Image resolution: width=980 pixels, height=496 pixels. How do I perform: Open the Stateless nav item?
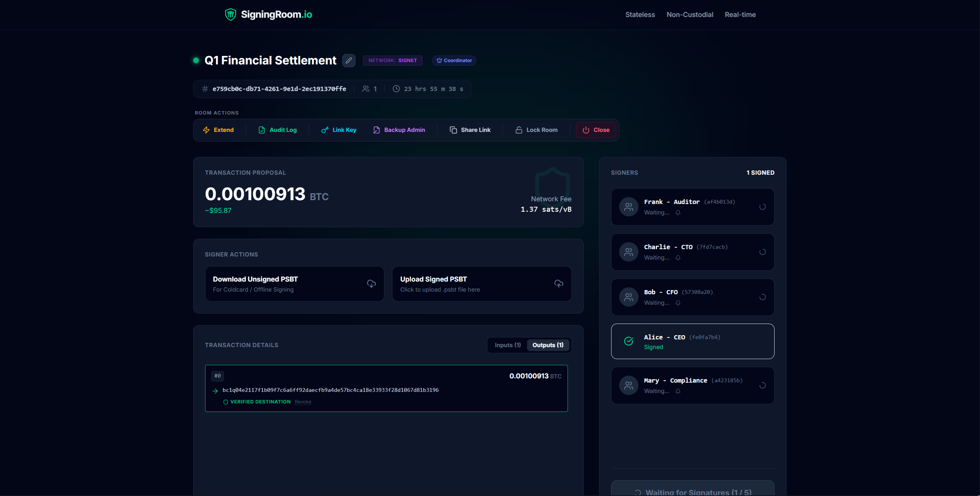640,14
